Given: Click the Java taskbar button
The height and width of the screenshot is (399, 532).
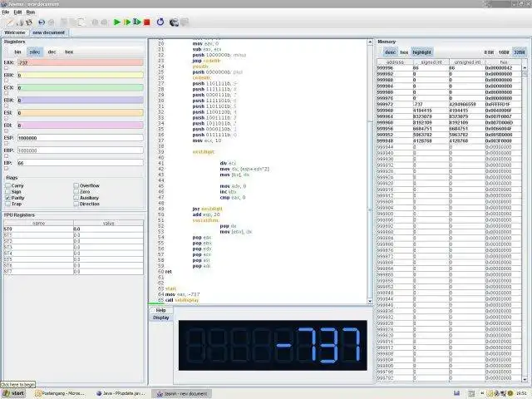Looking at the screenshot, I should pyautogui.click(x=121, y=393).
